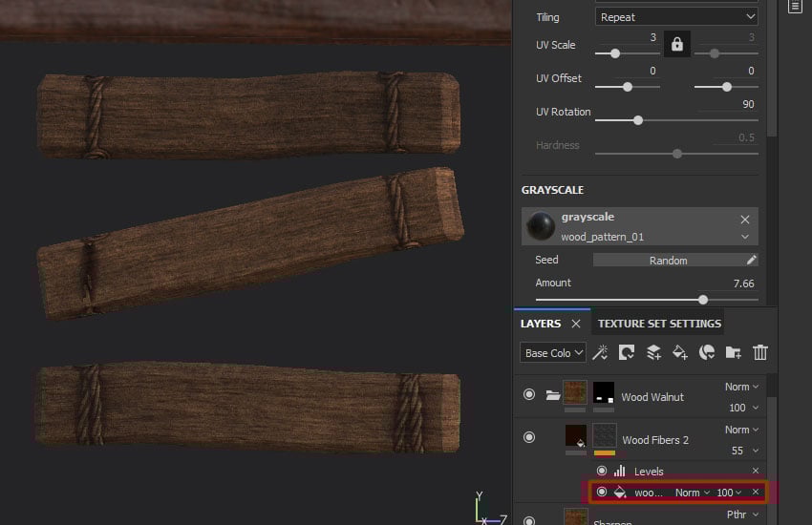Disable the Levels effect visibility
This screenshot has height=525, width=812.
[x=602, y=471]
